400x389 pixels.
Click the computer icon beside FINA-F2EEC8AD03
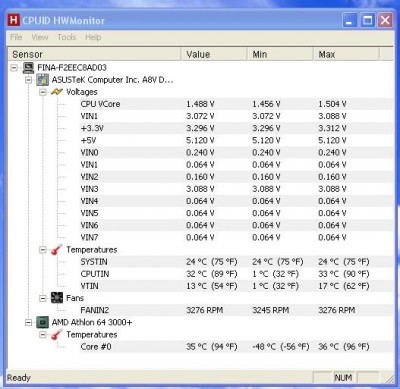29,68
